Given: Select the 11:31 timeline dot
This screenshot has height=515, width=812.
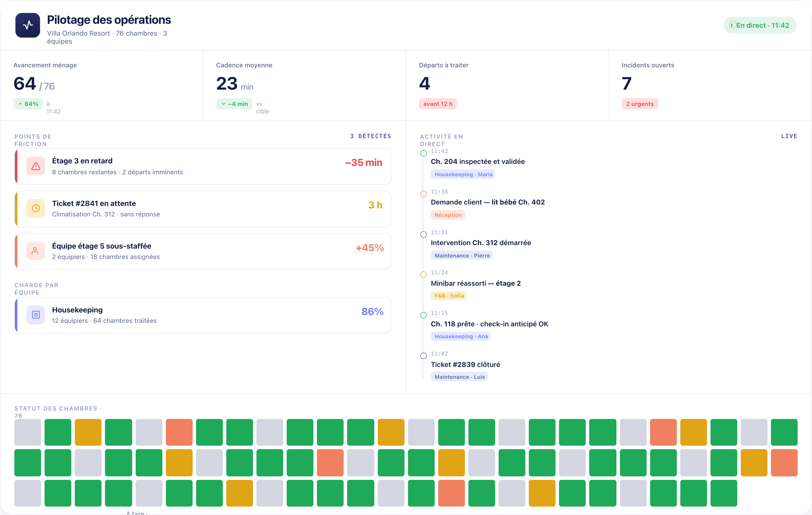Looking at the screenshot, I should click(x=424, y=234).
